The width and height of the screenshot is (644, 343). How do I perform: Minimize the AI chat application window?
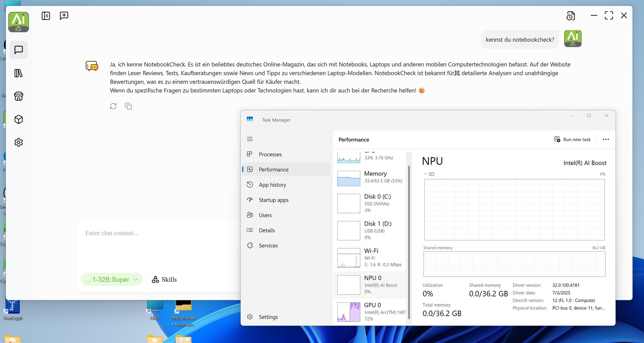point(594,15)
